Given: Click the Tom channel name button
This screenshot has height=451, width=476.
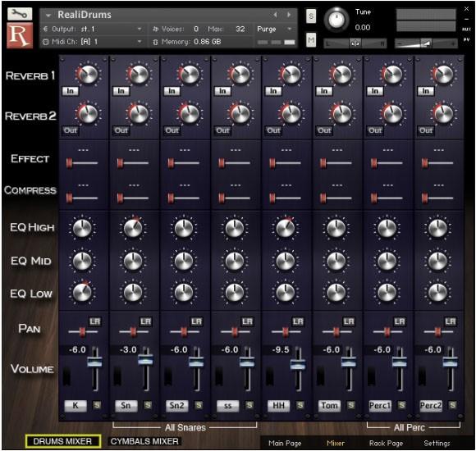Looking at the screenshot, I should point(329,406).
